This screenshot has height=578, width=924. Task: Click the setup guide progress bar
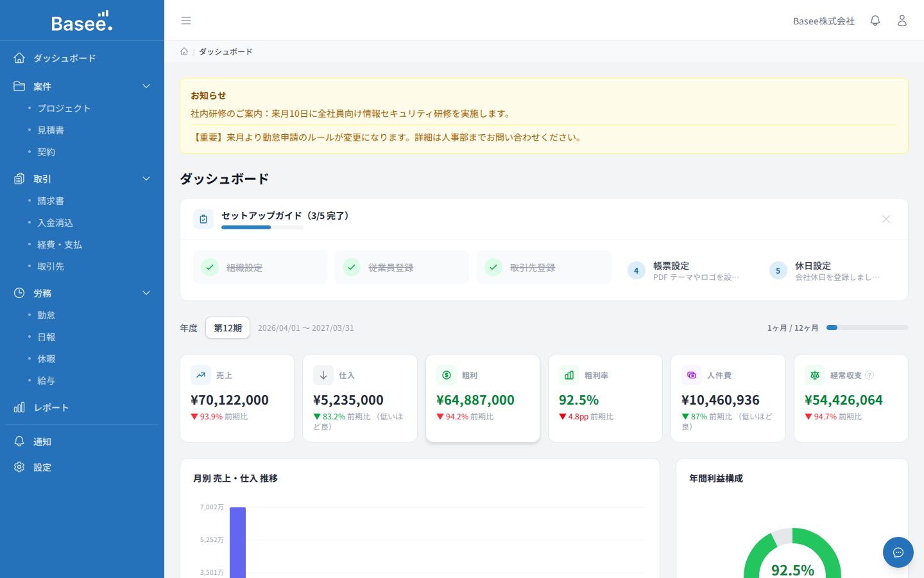(262, 227)
